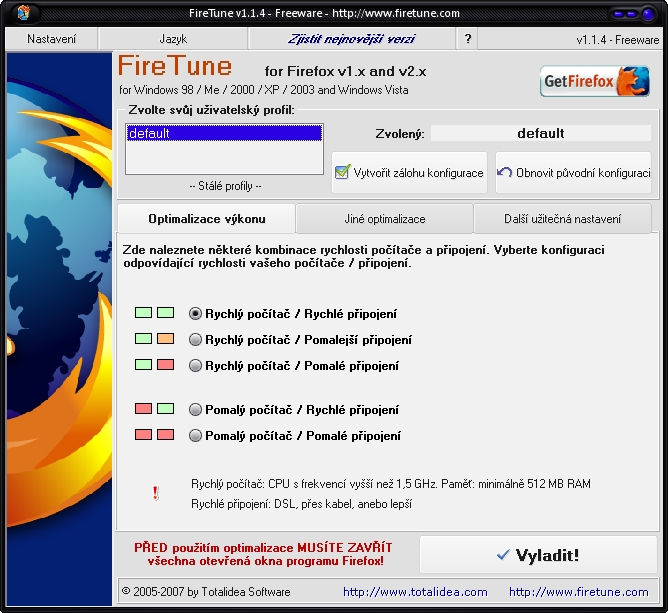Click the -- Stálé profily -- label

click(225, 186)
